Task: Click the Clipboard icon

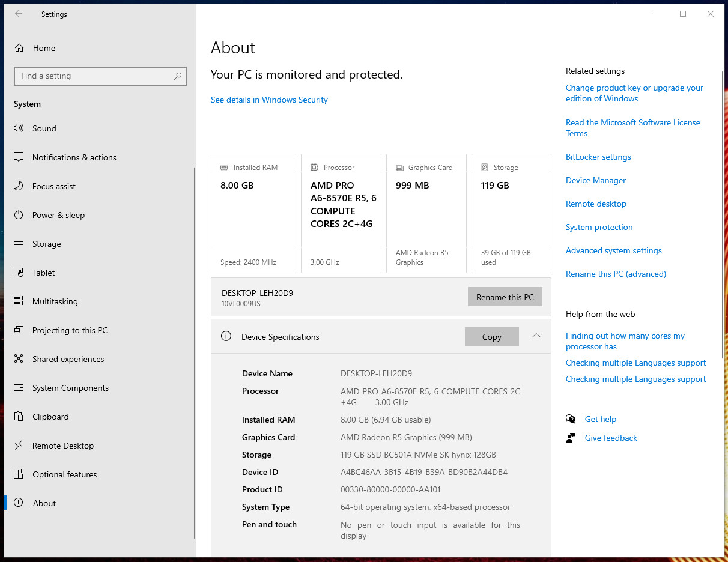Action: click(19, 417)
